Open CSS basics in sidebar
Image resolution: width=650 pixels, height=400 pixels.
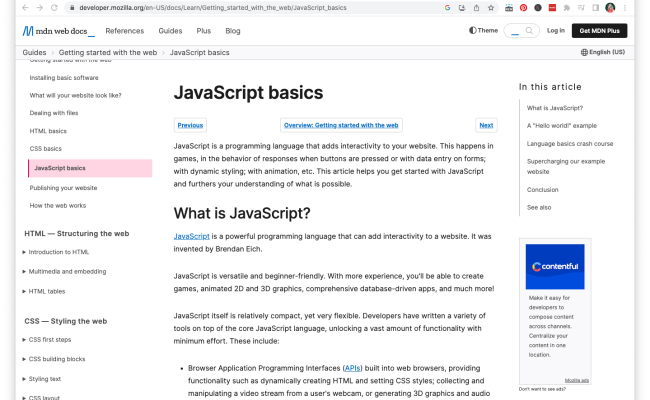click(x=46, y=148)
